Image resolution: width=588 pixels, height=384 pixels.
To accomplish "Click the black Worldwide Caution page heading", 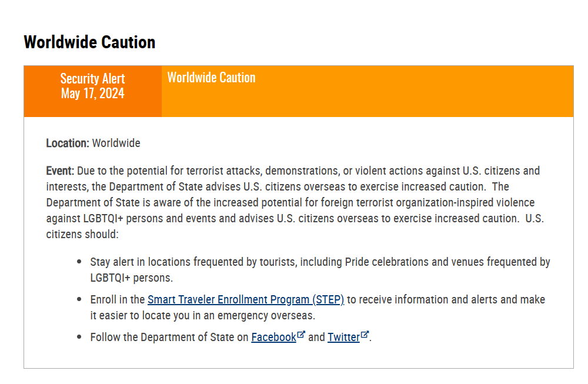I will coord(89,42).
